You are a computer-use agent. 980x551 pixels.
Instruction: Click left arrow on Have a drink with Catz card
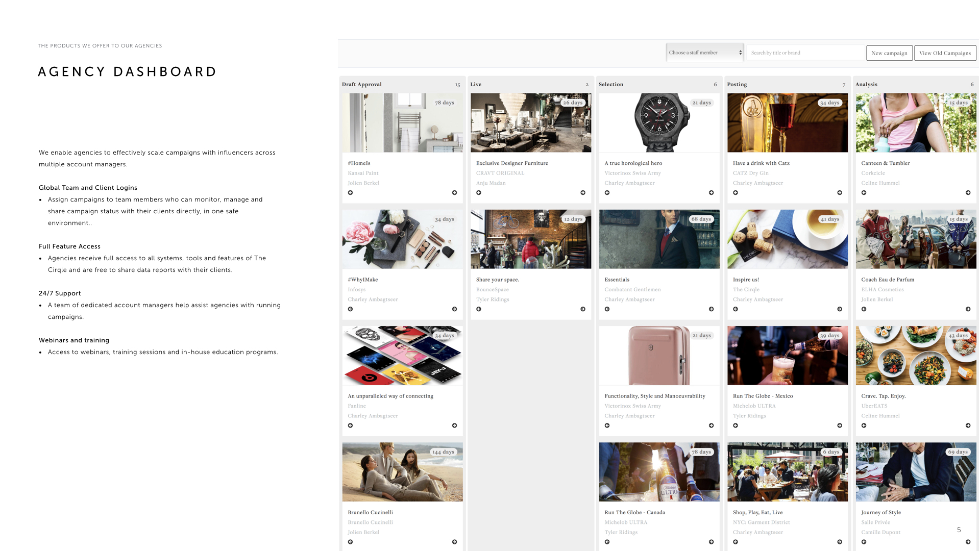tap(736, 193)
